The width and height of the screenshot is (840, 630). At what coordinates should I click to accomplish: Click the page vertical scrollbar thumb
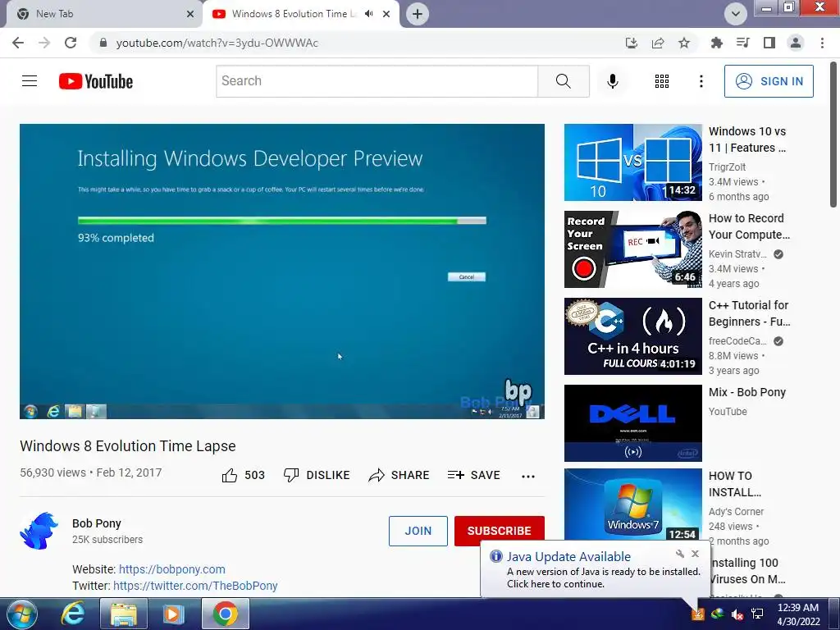[833, 134]
